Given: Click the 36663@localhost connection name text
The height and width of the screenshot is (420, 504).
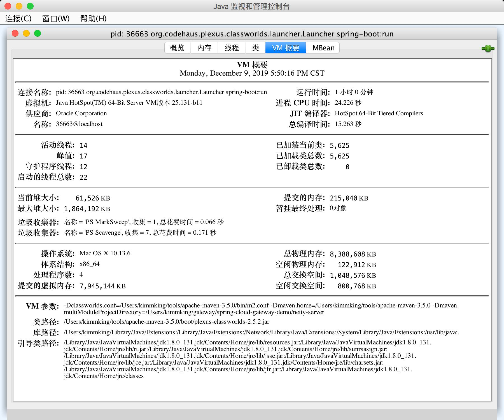Looking at the screenshot, I should (x=79, y=124).
